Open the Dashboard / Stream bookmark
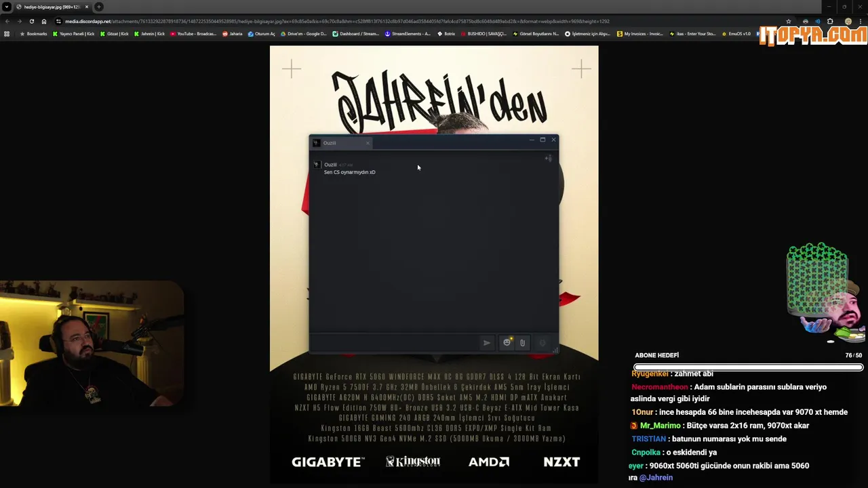This screenshot has height=488, width=868. click(x=356, y=33)
